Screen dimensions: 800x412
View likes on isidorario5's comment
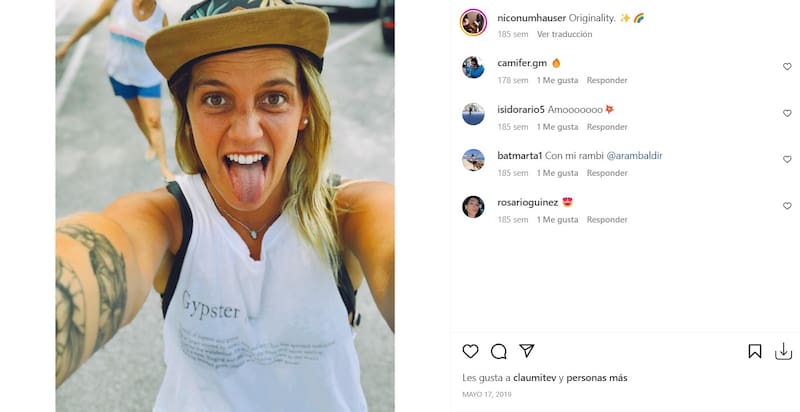pos(557,127)
